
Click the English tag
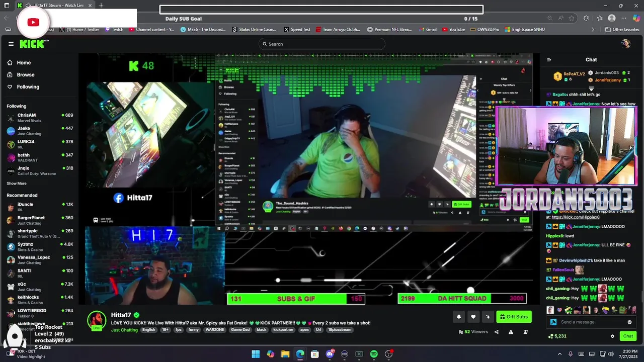[x=148, y=330]
